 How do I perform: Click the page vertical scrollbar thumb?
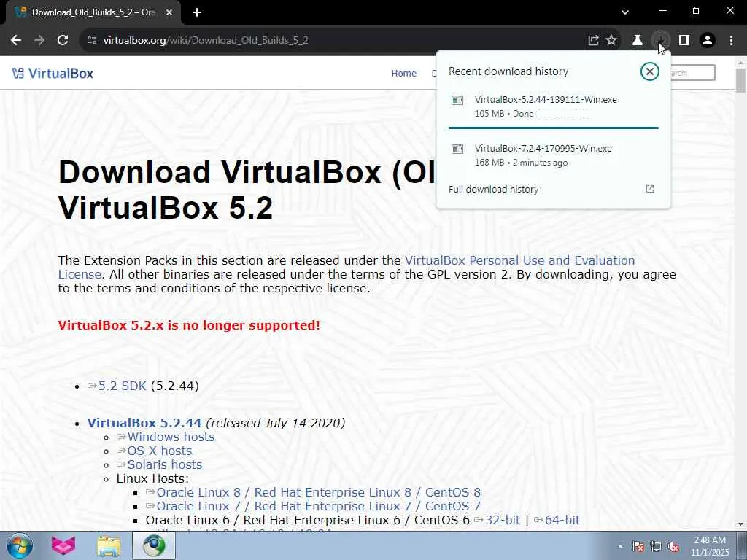[x=741, y=80]
